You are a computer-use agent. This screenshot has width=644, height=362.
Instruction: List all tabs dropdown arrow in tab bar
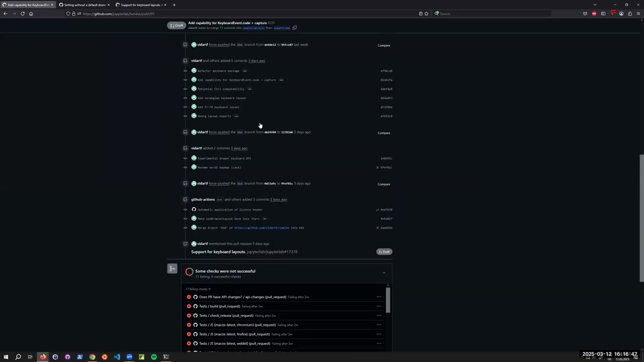tap(595, 5)
